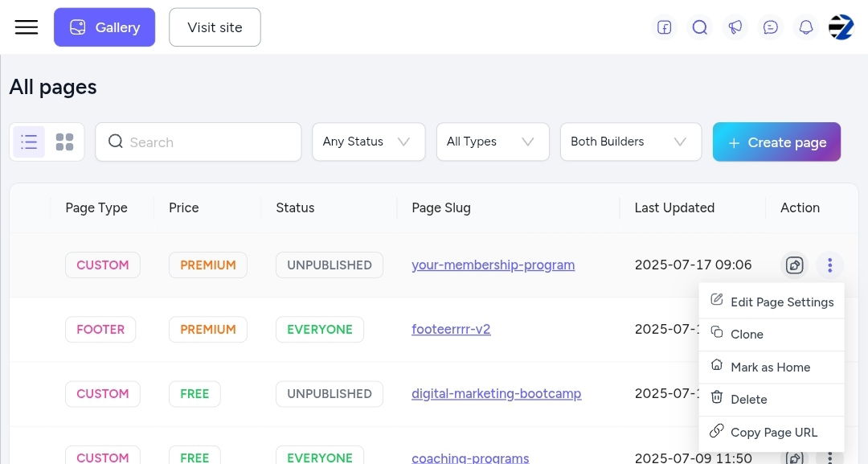Click the CUSTOM tag in your-membership-program row
This screenshot has width=868, height=464.
tap(103, 265)
